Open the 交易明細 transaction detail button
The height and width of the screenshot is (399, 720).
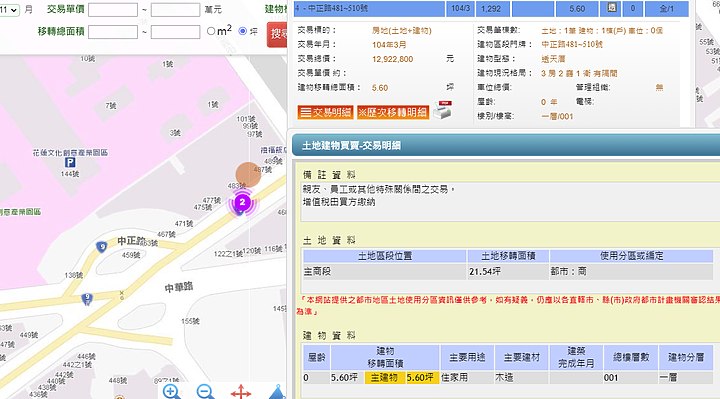click(x=325, y=112)
